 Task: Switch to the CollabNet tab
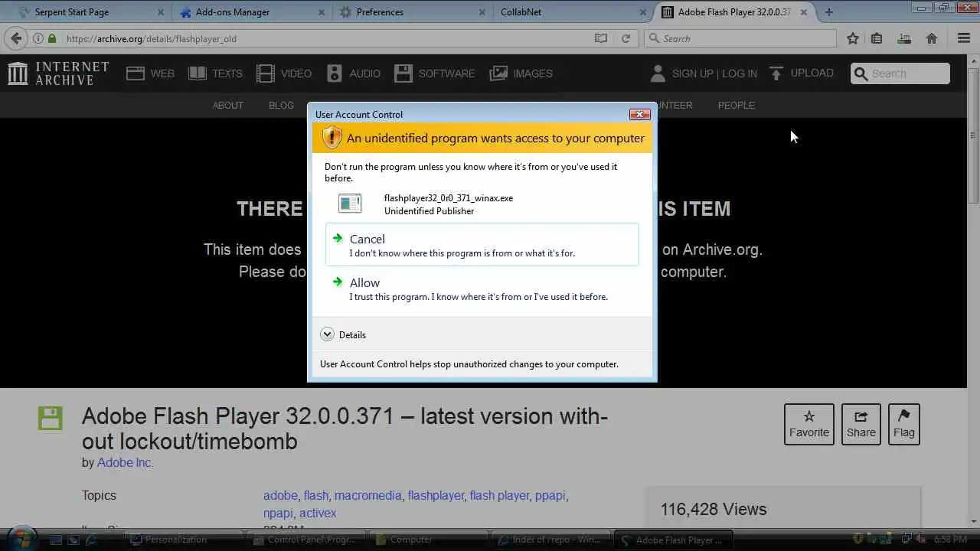pyautogui.click(x=571, y=12)
